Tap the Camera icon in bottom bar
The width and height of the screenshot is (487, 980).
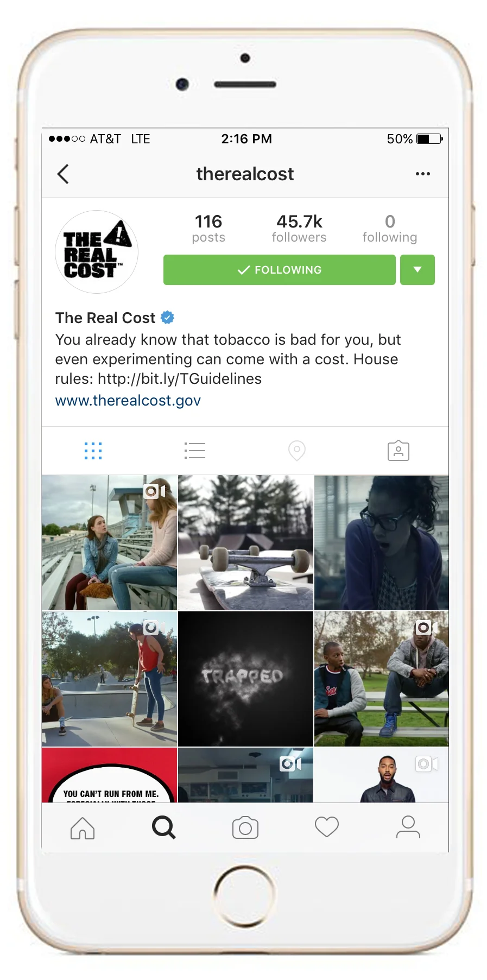245,828
